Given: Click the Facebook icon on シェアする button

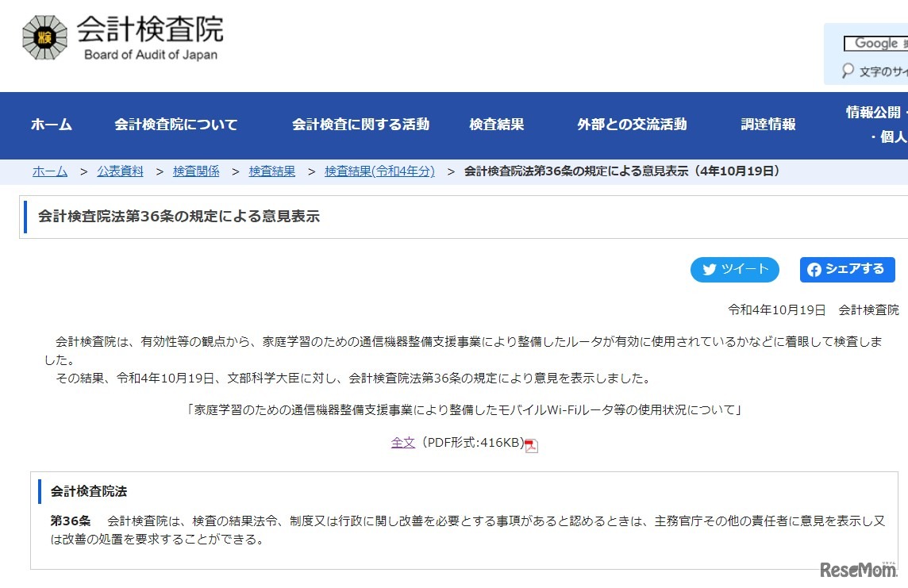Looking at the screenshot, I should point(815,270).
